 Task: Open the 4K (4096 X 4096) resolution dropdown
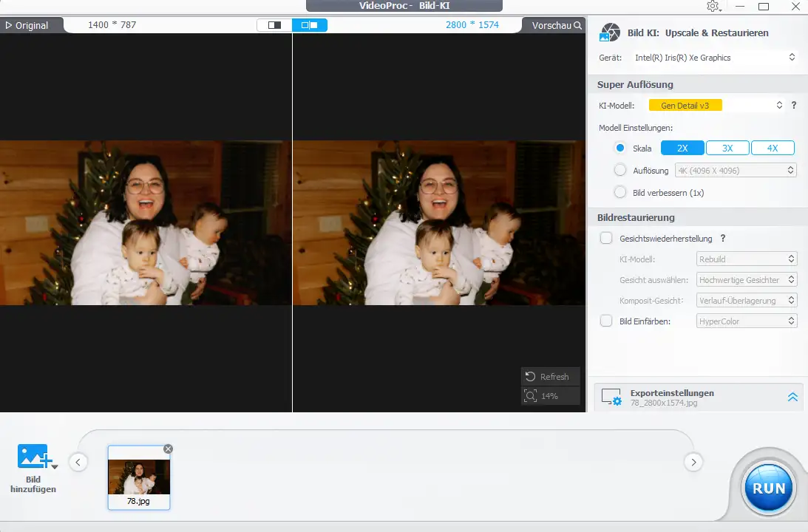point(736,171)
